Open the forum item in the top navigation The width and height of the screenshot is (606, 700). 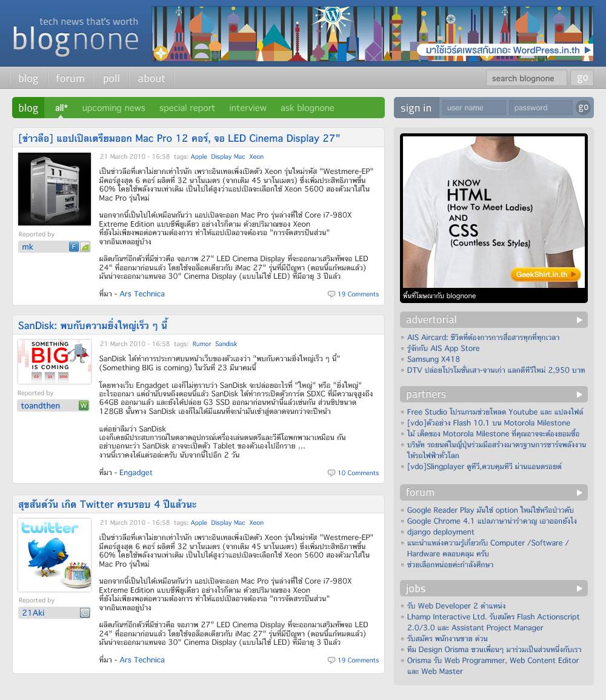pos(70,79)
